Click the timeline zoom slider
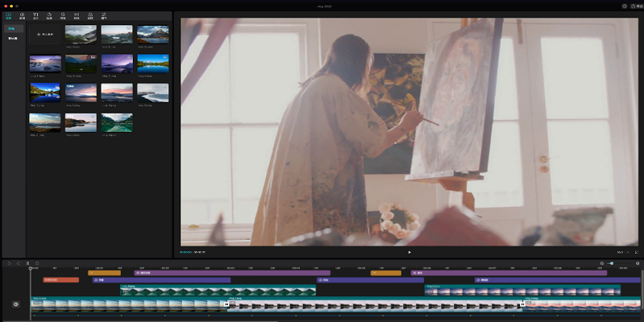 [x=611, y=263]
